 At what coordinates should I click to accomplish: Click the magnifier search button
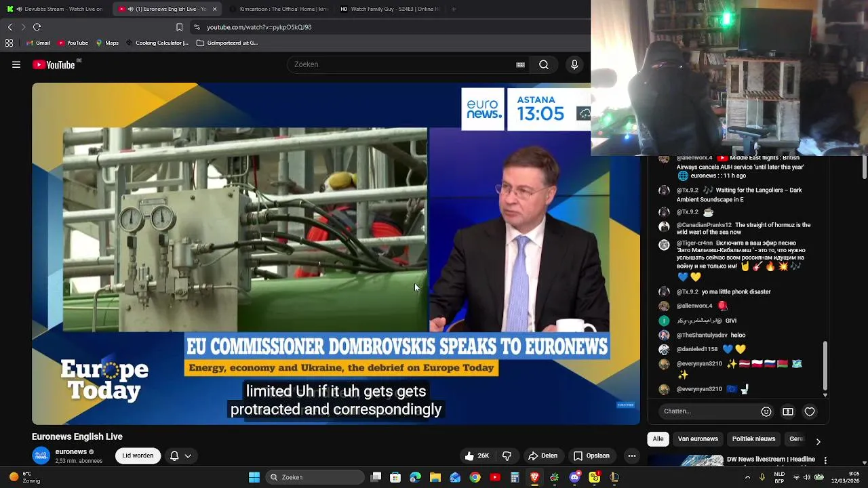pyautogui.click(x=544, y=65)
